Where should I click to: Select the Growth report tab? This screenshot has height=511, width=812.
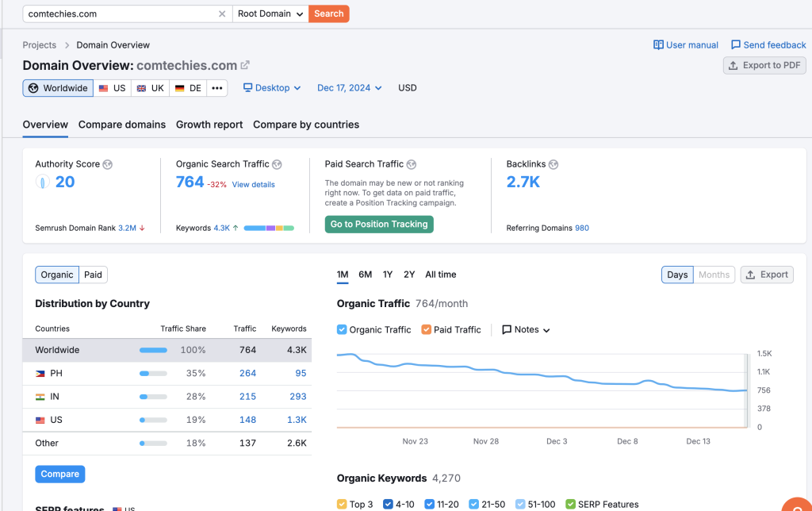[209, 125]
